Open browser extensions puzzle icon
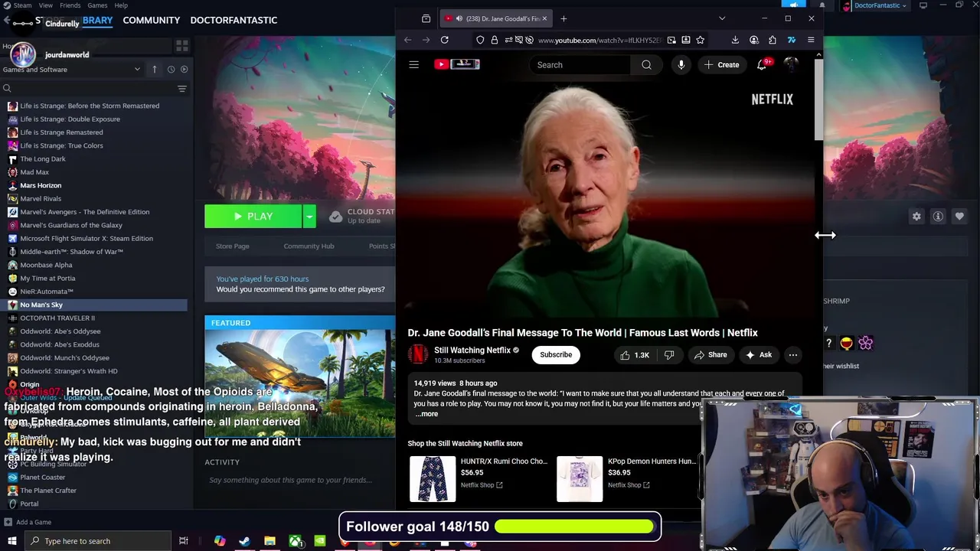Viewport: 980px width, 551px height. point(773,40)
